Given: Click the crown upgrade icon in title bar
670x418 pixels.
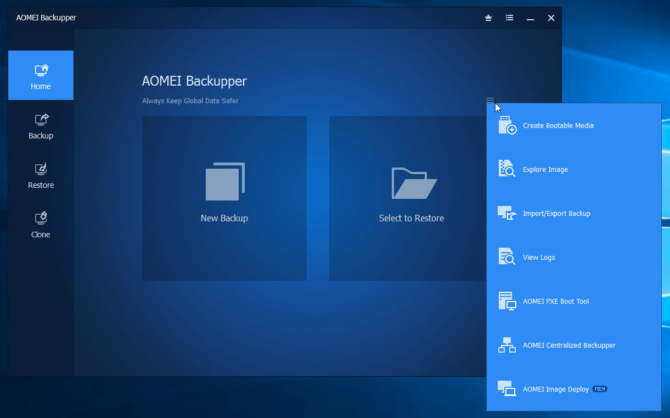Looking at the screenshot, I should coord(488,18).
